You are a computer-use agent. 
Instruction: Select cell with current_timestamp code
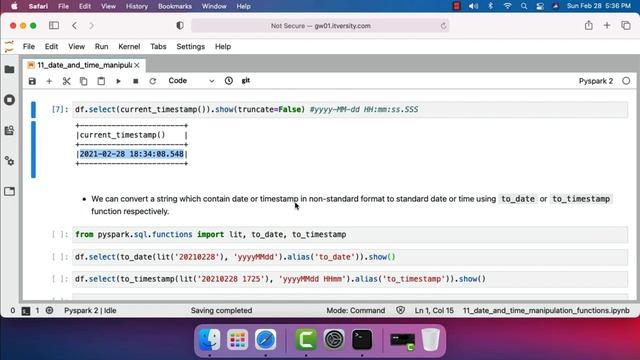350,109
